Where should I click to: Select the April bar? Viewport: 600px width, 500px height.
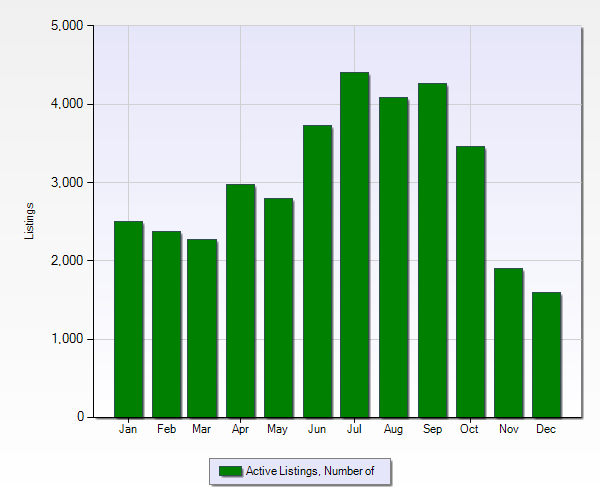point(240,300)
